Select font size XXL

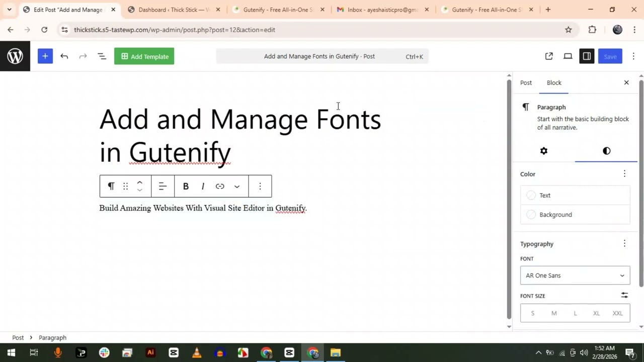coord(617,313)
